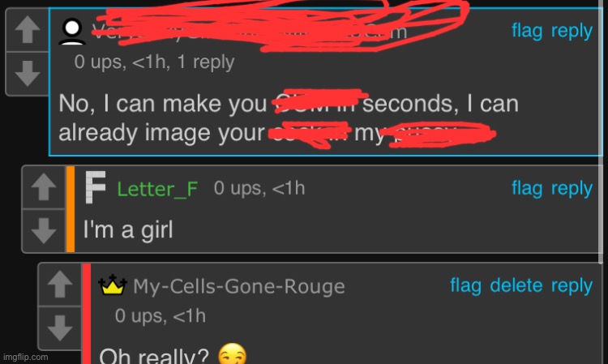
Task: Flag My-Cells-Gone-Rouge's comment
Action: pyautogui.click(x=465, y=285)
